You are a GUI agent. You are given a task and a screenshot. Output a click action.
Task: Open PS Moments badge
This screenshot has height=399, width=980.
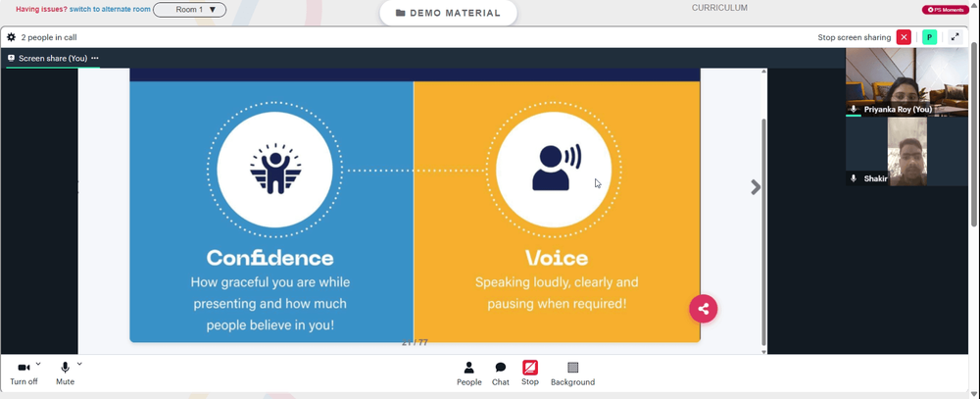click(x=946, y=10)
